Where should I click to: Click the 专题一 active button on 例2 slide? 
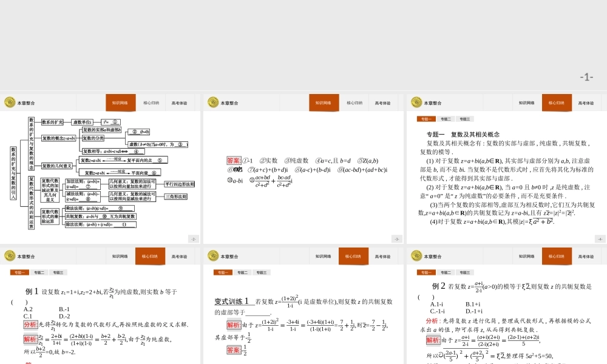click(426, 272)
